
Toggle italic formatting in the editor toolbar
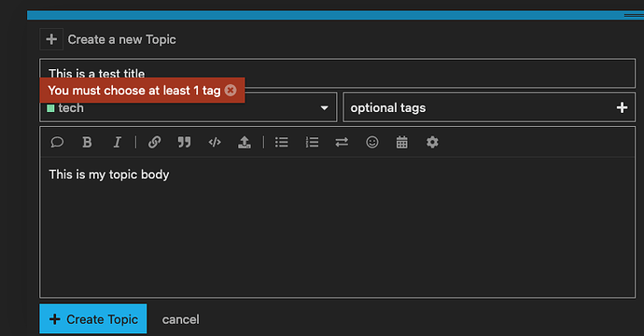click(117, 142)
